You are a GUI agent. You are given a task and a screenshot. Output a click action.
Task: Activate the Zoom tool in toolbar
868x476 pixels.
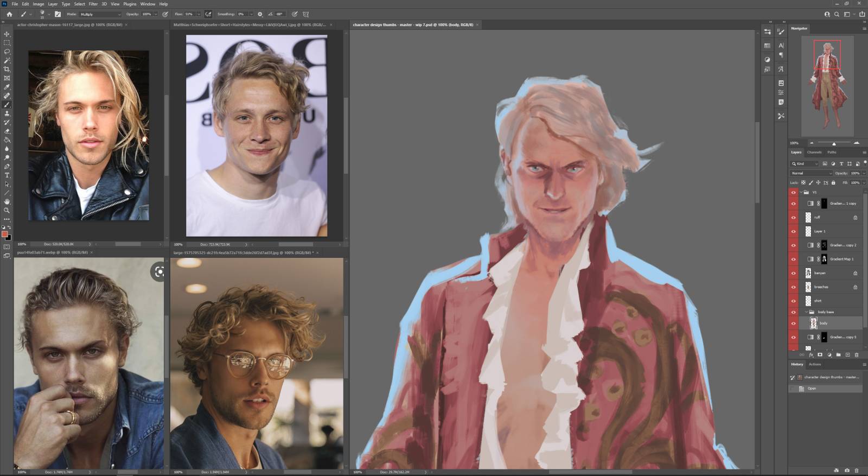(x=7, y=211)
